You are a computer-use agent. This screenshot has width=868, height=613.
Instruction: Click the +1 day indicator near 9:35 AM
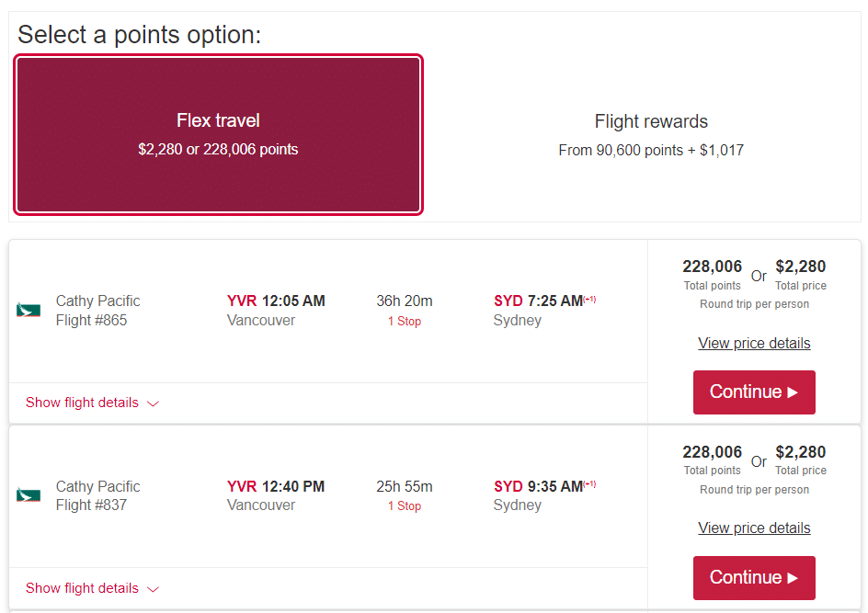coord(589,483)
